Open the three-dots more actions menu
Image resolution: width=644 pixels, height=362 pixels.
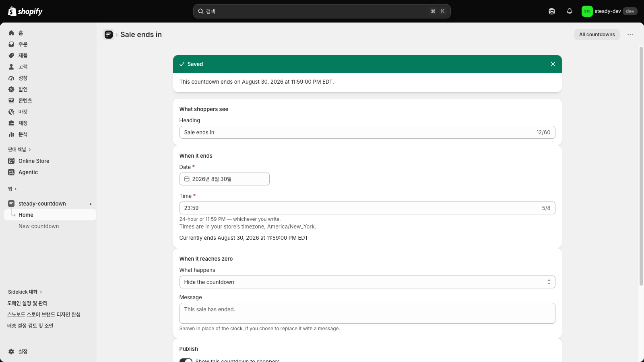point(630,35)
